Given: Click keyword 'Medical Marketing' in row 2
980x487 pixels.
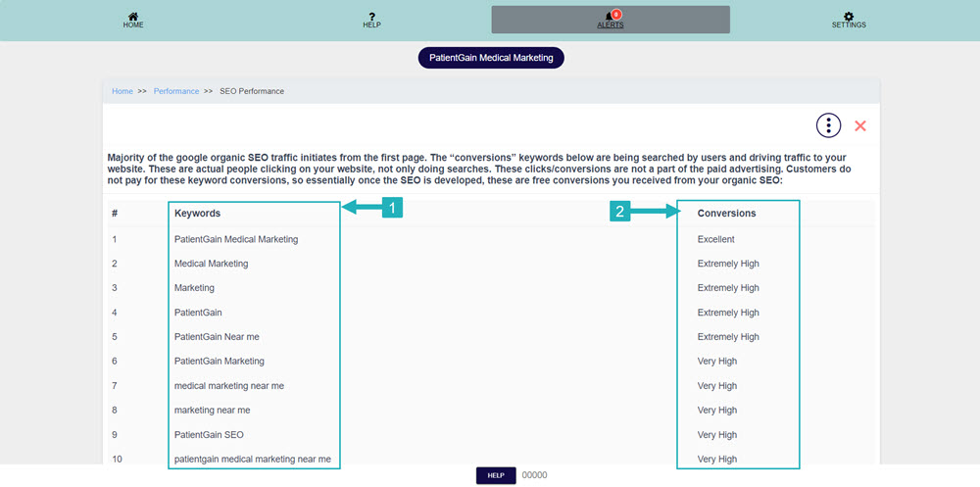Looking at the screenshot, I should click(x=212, y=264).
